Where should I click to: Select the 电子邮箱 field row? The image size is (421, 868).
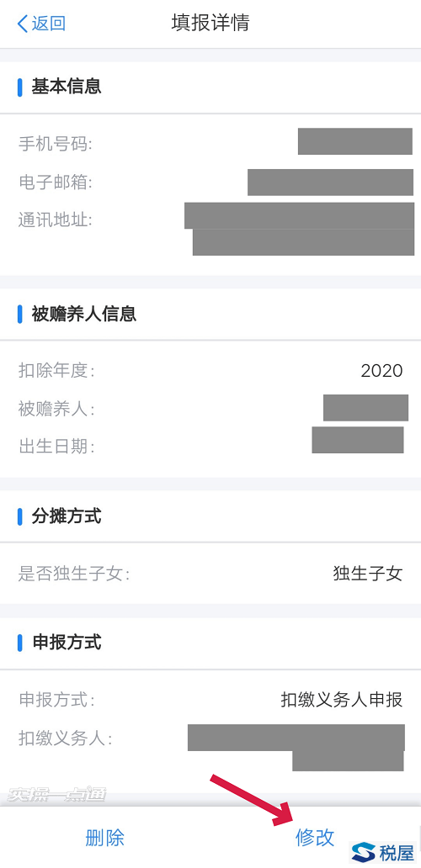point(210,183)
